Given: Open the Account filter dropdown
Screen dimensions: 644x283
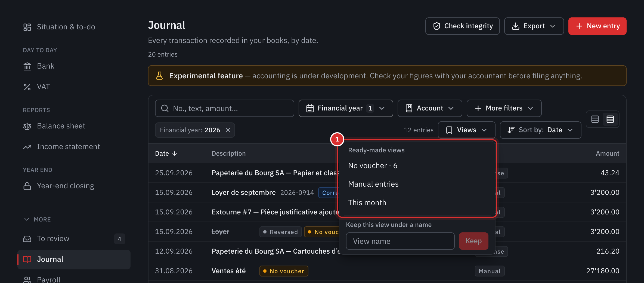Looking at the screenshot, I should 430,108.
